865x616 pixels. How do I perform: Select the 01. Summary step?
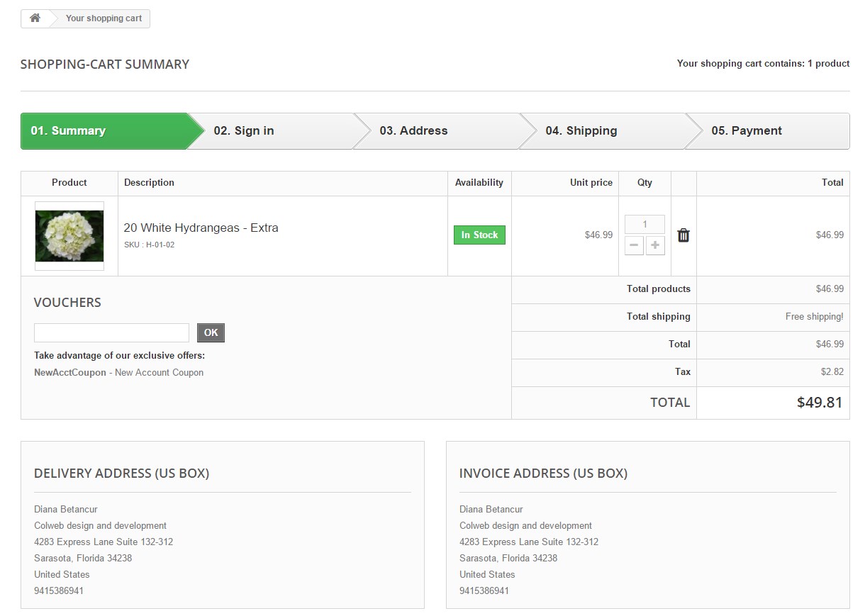[68, 131]
